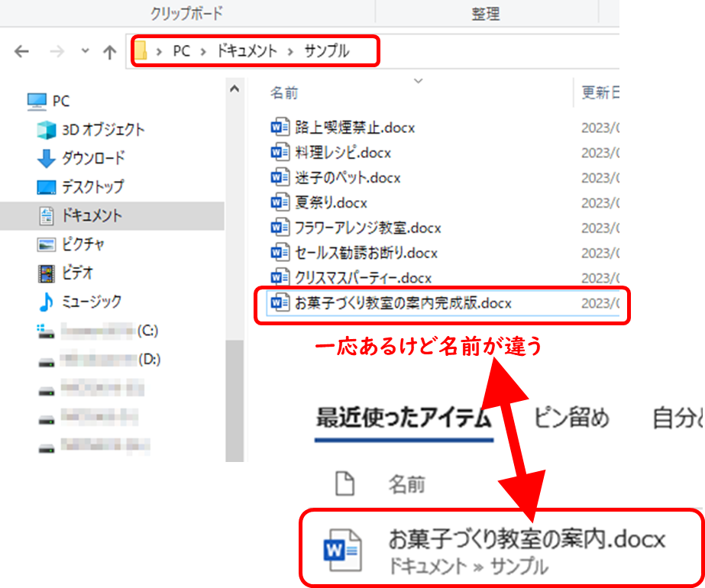Click Word icon of 料理レシピ.docx
The width and height of the screenshot is (705, 588).
280,153
